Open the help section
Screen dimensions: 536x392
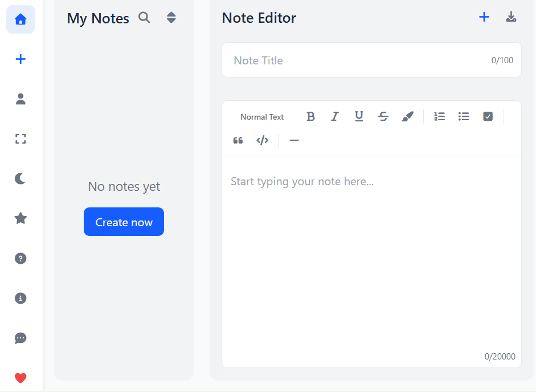(20, 258)
